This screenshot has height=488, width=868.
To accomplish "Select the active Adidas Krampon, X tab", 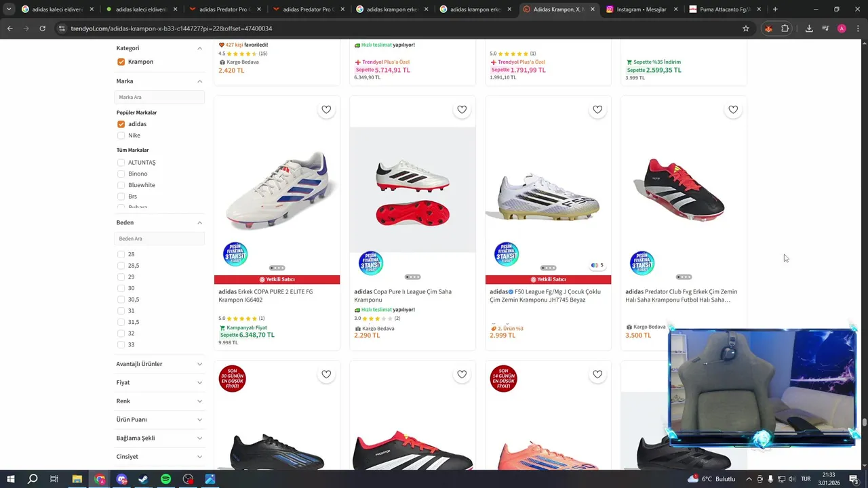I will pyautogui.click(x=558, y=9).
